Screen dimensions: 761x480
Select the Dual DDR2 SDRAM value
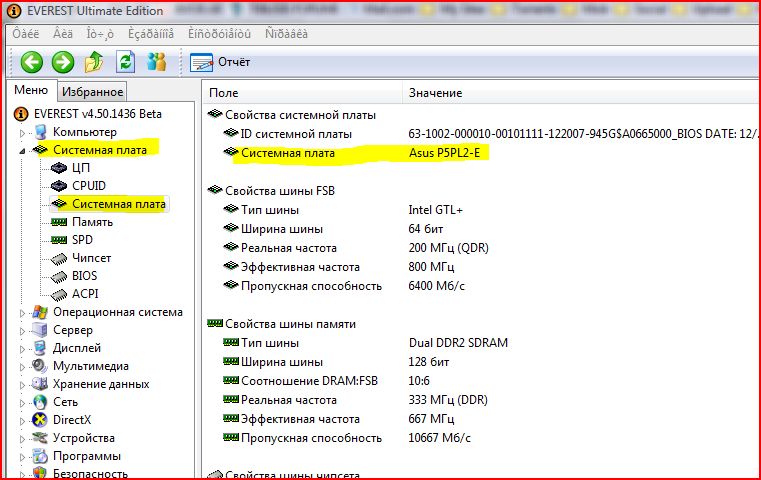point(458,343)
